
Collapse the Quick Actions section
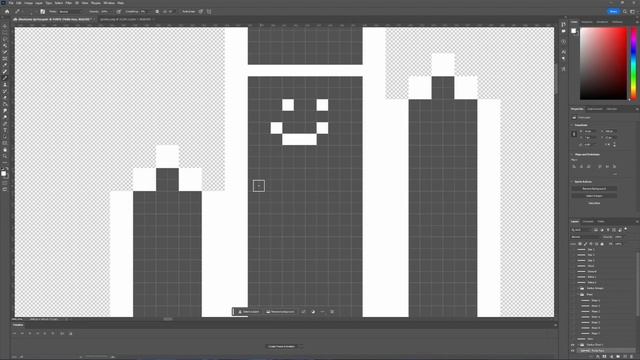pos(572,182)
